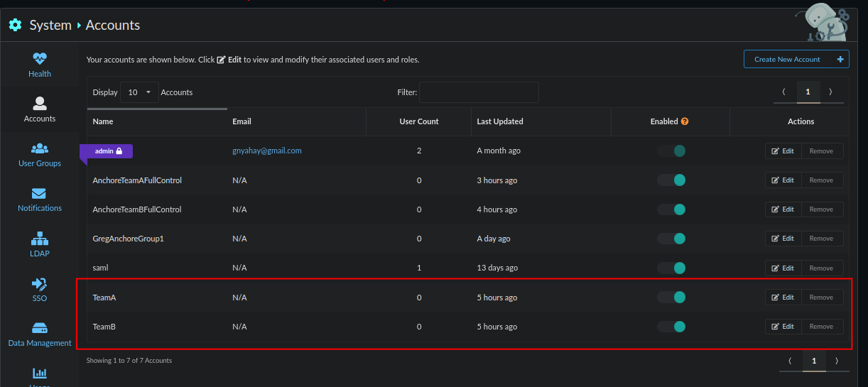The image size is (868, 387).
Task: Click inside the Filter text field
Action: click(479, 92)
